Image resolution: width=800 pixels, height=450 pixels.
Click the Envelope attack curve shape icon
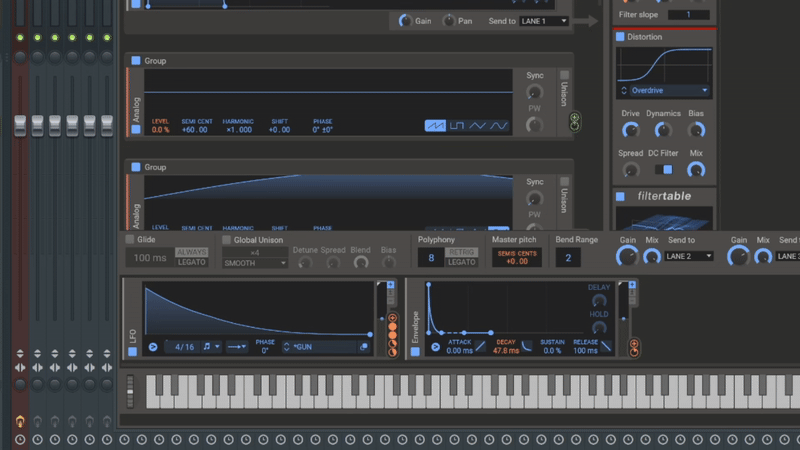tap(482, 347)
